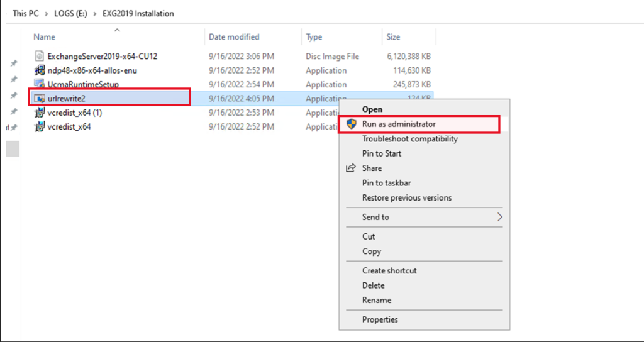The image size is (644, 342).
Task: Sort by the Type column header
Action: [x=314, y=37]
